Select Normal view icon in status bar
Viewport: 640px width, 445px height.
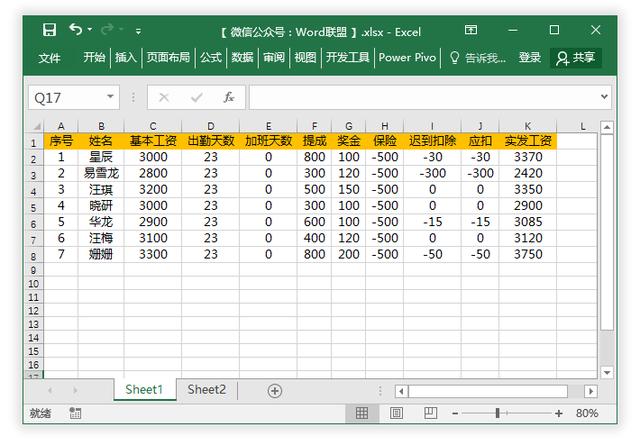(361, 413)
